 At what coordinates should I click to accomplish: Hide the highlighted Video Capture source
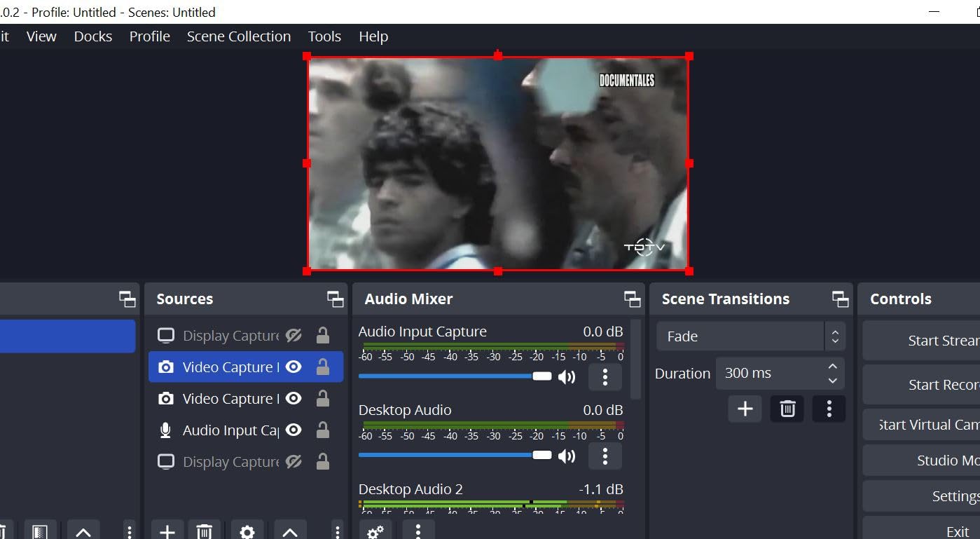pyautogui.click(x=294, y=367)
